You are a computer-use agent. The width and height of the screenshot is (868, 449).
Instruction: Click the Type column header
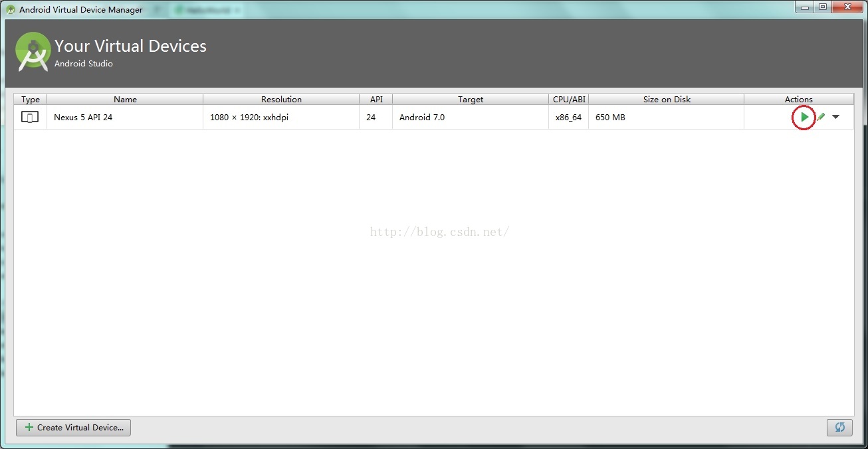click(31, 99)
